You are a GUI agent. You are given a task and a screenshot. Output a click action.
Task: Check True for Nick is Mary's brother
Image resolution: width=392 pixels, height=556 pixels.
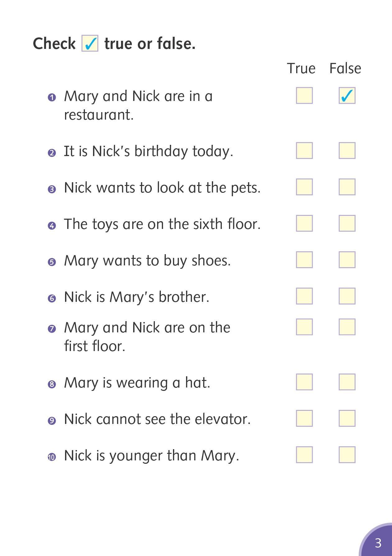tap(304, 296)
